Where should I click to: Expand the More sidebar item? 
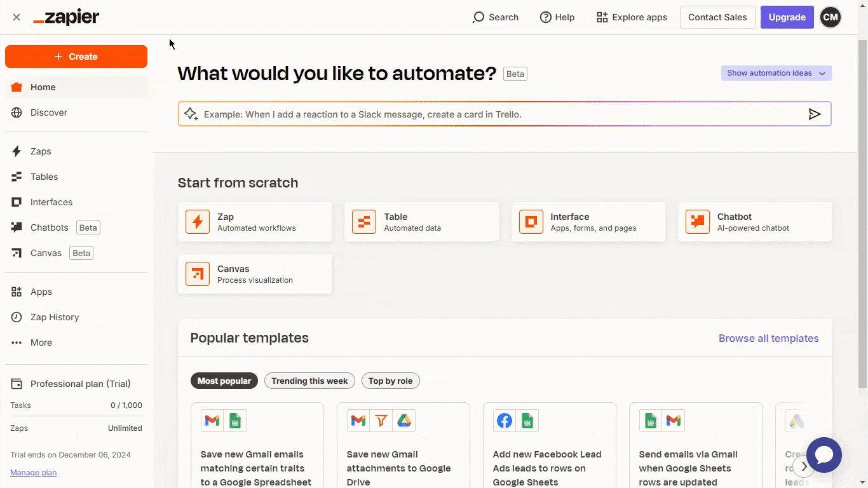76,342
